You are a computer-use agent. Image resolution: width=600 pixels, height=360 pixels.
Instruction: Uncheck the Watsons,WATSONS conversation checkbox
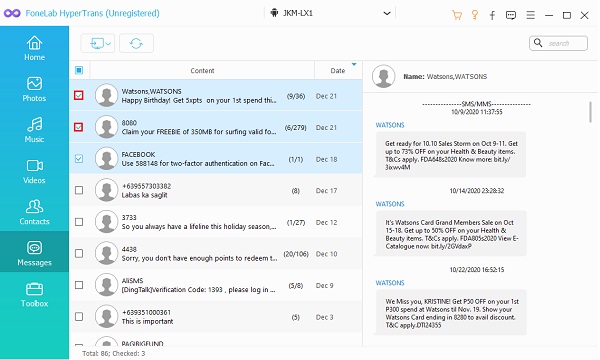point(79,95)
